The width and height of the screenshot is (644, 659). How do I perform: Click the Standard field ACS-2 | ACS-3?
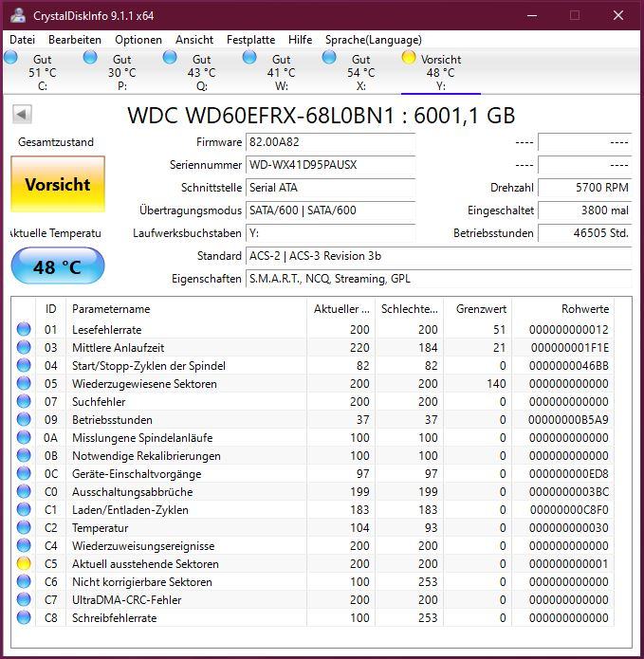point(438,255)
